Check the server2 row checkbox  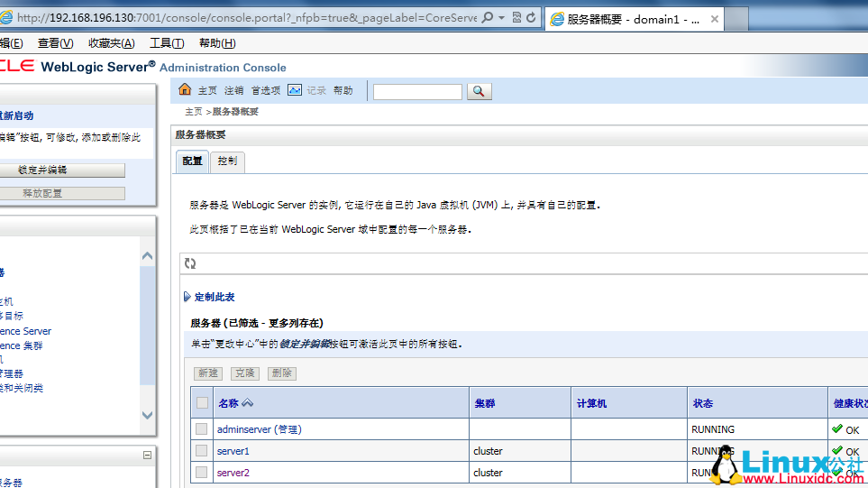(x=202, y=472)
